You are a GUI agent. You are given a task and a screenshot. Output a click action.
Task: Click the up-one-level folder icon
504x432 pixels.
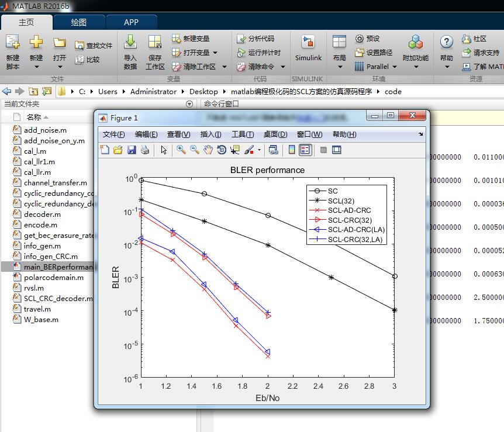click(33, 92)
